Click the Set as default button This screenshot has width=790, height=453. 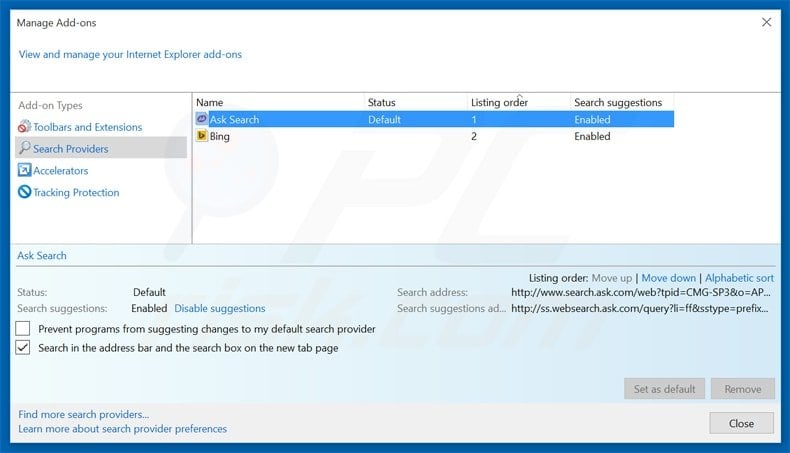pos(664,389)
